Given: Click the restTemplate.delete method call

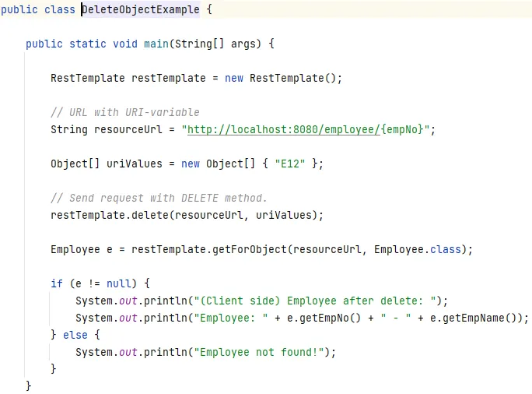Looking at the screenshot, I should point(187,216).
